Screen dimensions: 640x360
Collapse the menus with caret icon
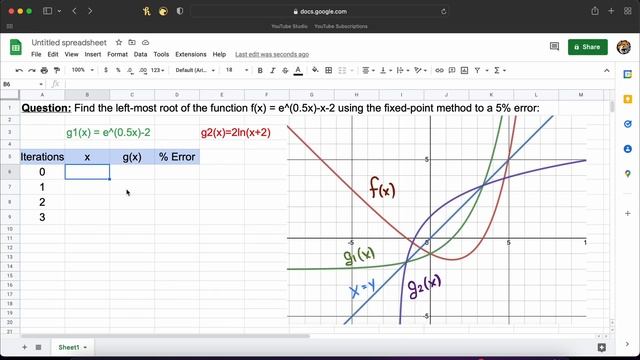(x=607, y=71)
